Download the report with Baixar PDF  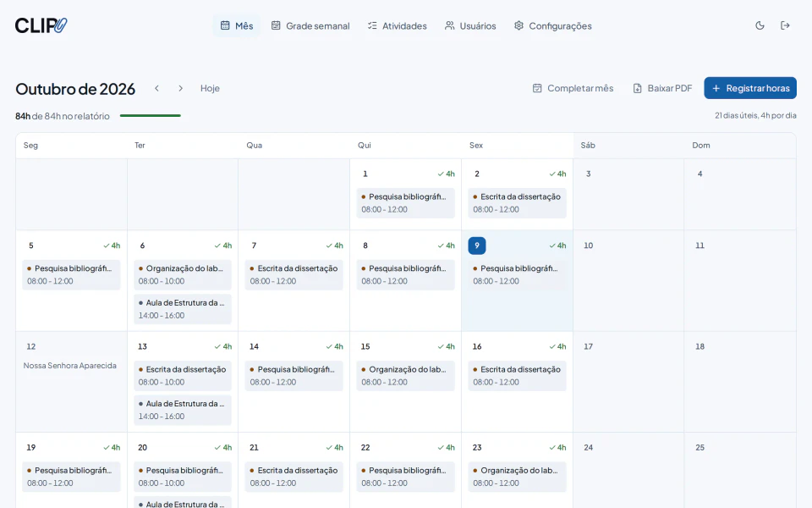tap(662, 88)
